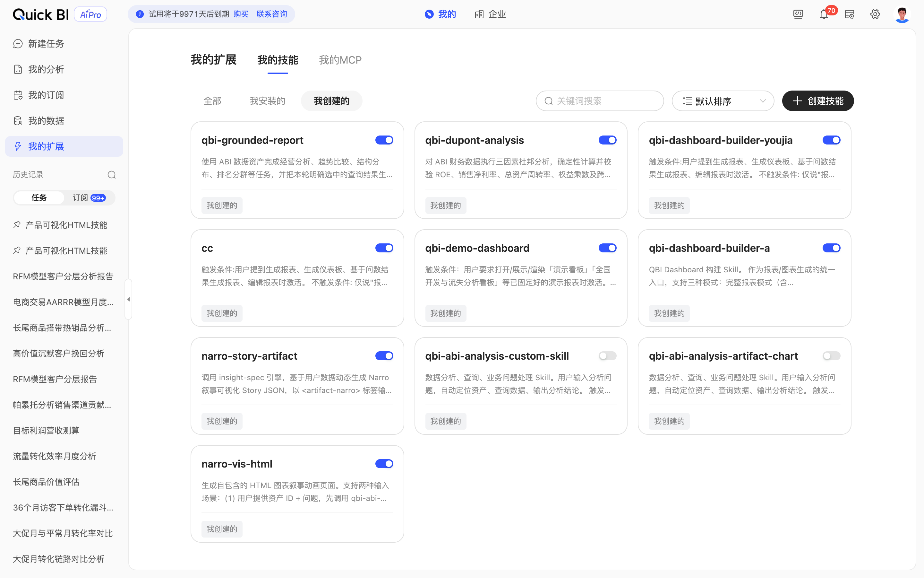Click the 购买 link

241,14
